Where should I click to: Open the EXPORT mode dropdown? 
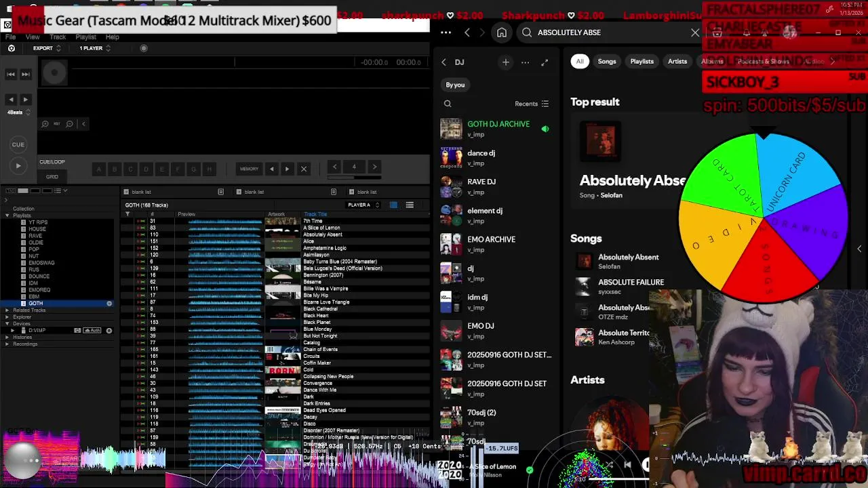click(x=47, y=48)
